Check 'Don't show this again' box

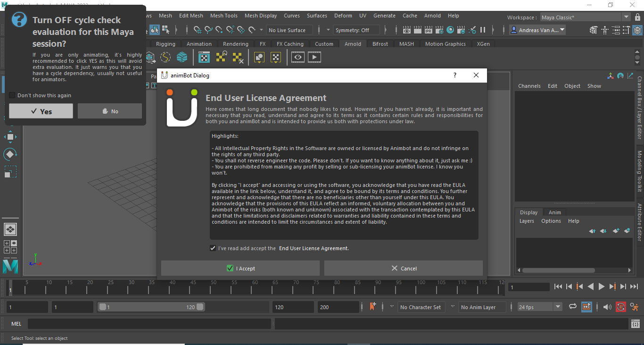pos(12,95)
